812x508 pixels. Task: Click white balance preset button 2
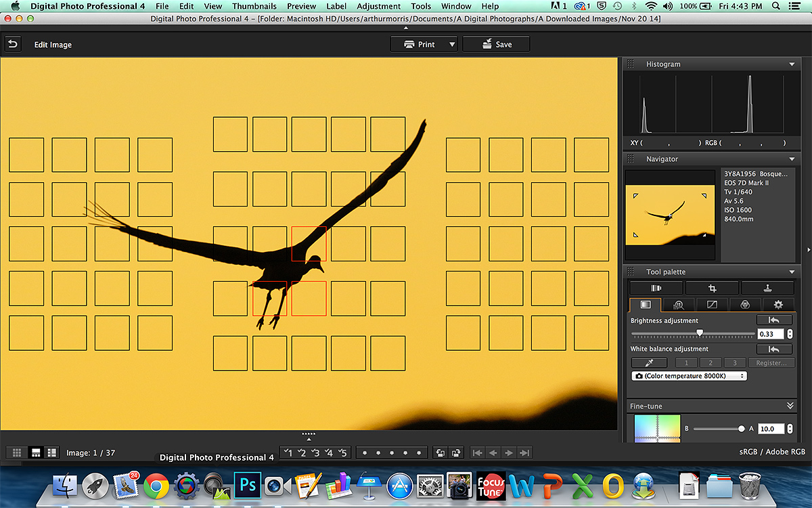coord(710,362)
